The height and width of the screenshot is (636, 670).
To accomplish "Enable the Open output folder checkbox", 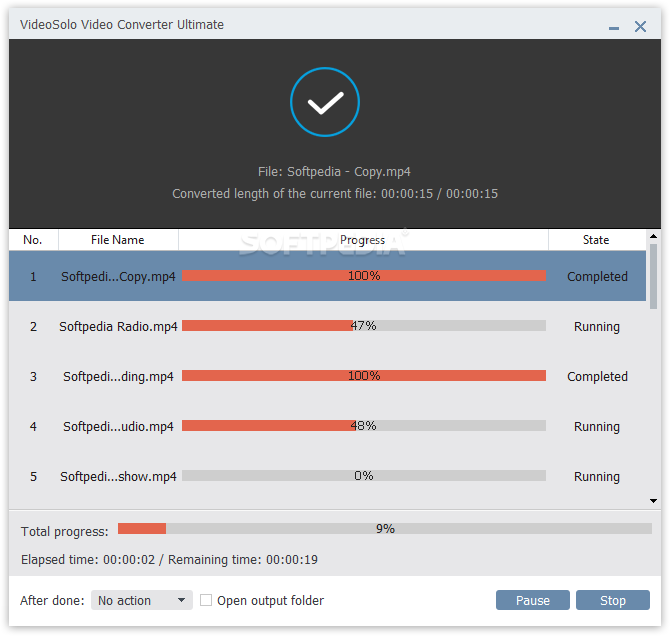I will (x=206, y=600).
